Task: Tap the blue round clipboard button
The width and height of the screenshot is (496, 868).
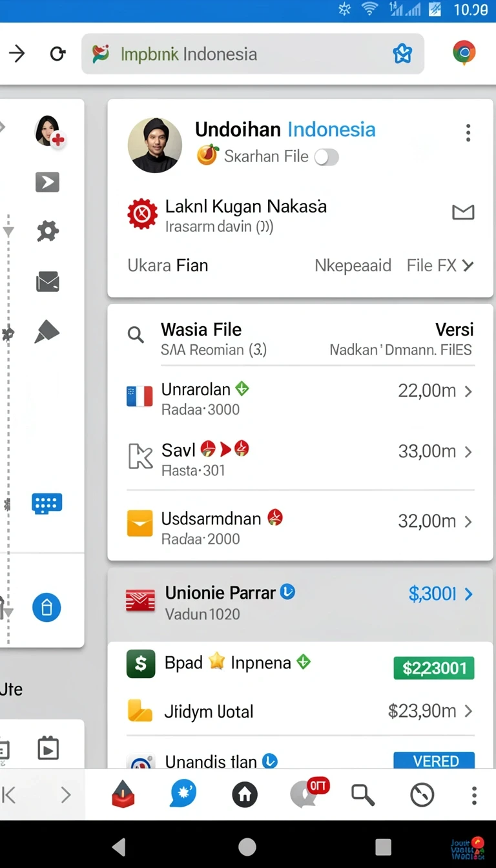Action: (x=46, y=608)
